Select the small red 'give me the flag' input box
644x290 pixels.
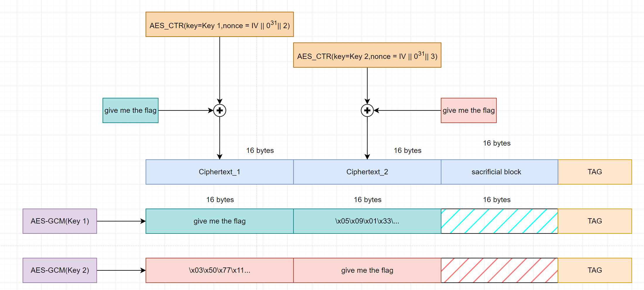(x=469, y=110)
